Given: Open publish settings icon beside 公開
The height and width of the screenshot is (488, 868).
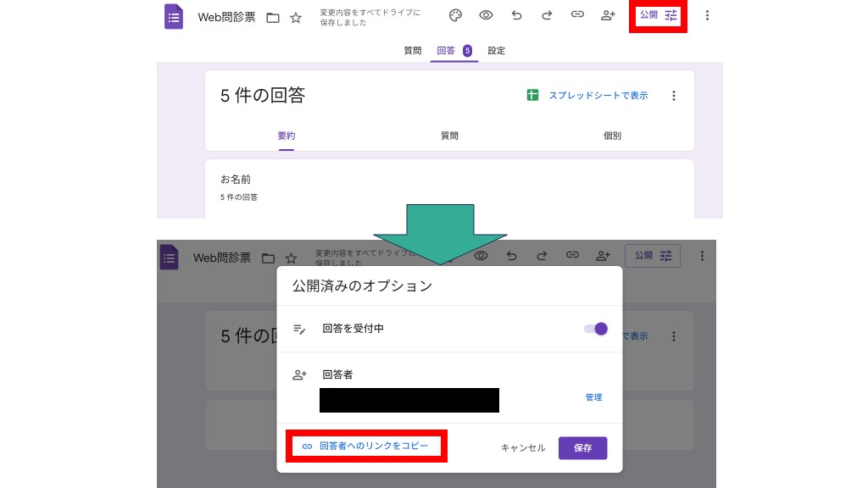Looking at the screenshot, I should 670,14.
